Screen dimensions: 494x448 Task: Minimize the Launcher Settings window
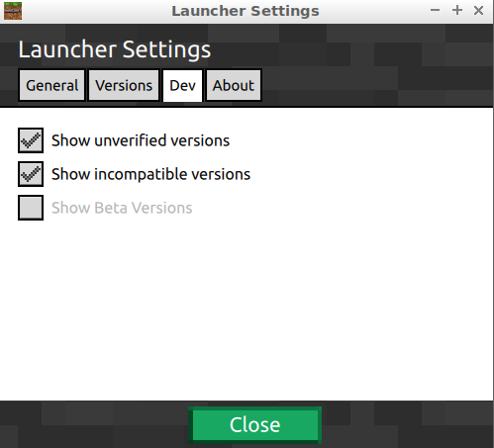pyautogui.click(x=435, y=11)
